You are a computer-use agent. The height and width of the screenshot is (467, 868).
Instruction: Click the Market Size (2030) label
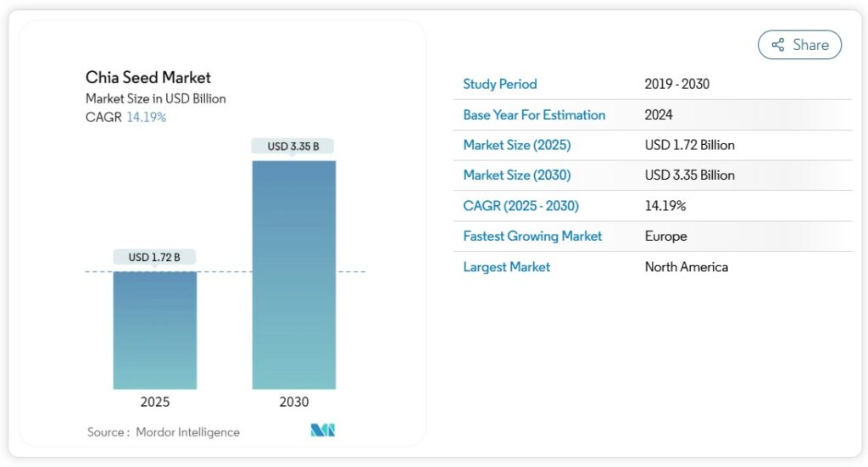[x=516, y=175]
